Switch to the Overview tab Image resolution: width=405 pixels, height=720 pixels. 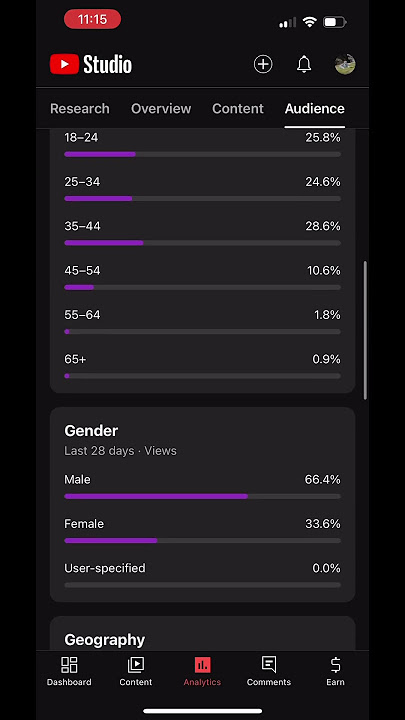[161, 108]
